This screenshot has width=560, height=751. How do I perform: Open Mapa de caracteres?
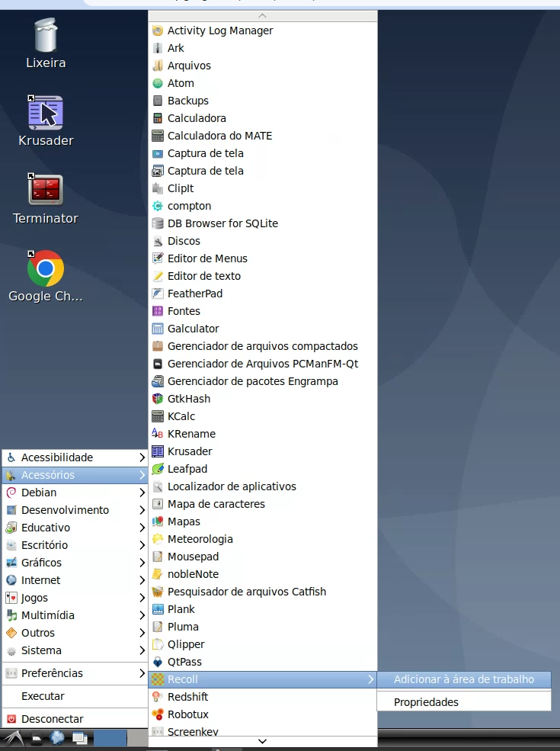click(x=263, y=504)
